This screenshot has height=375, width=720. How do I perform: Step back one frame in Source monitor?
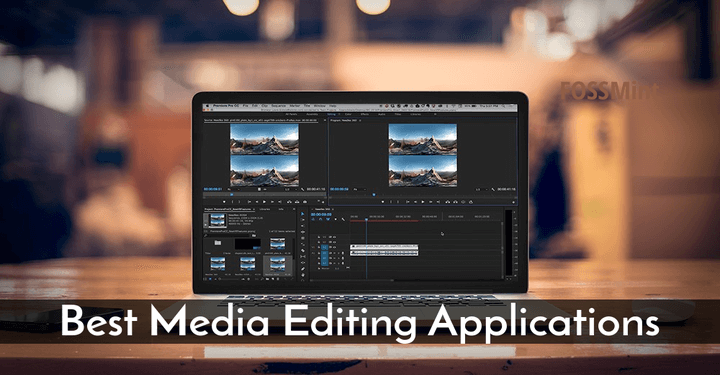(x=257, y=202)
